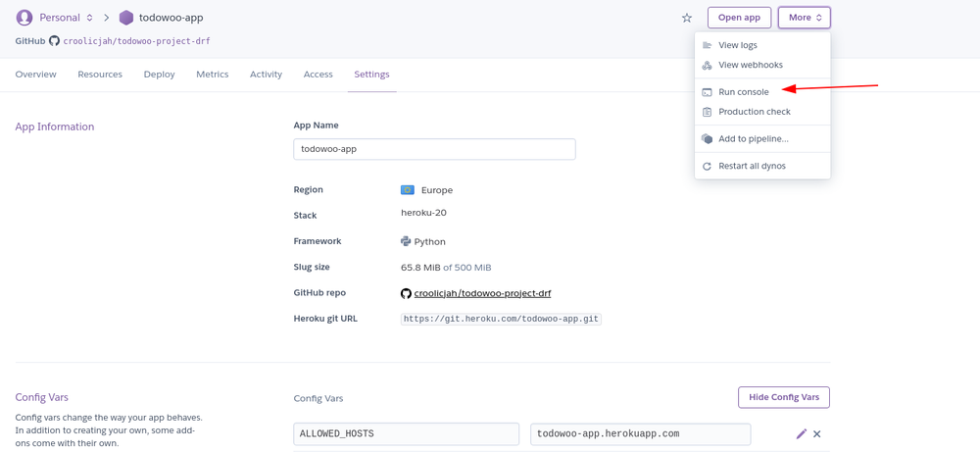Open the GitHub repo link in App Information
Screen dimensions: 980x453
pos(482,293)
